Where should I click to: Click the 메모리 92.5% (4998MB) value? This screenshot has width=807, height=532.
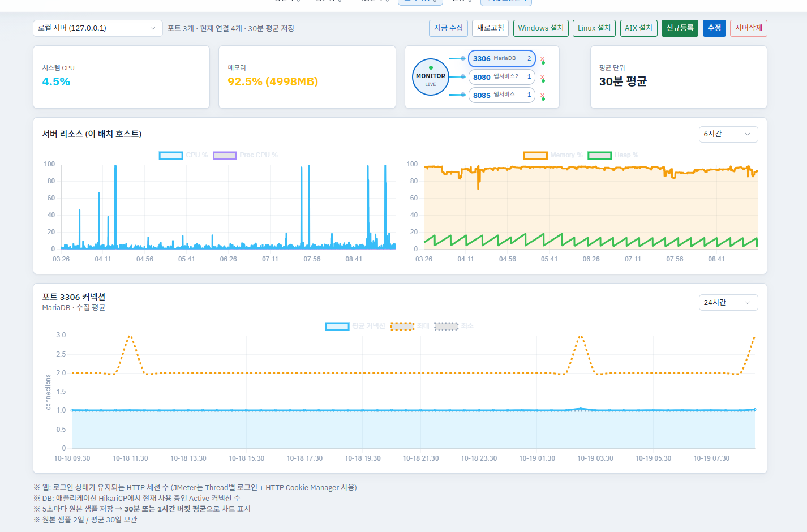point(273,82)
